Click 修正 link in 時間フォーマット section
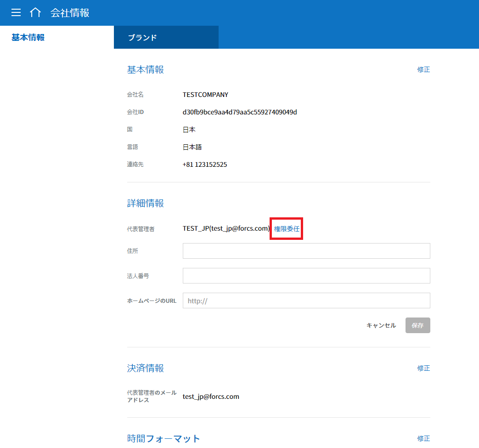Image resolution: width=479 pixels, height=448 pixels. (x=423, y=438)
